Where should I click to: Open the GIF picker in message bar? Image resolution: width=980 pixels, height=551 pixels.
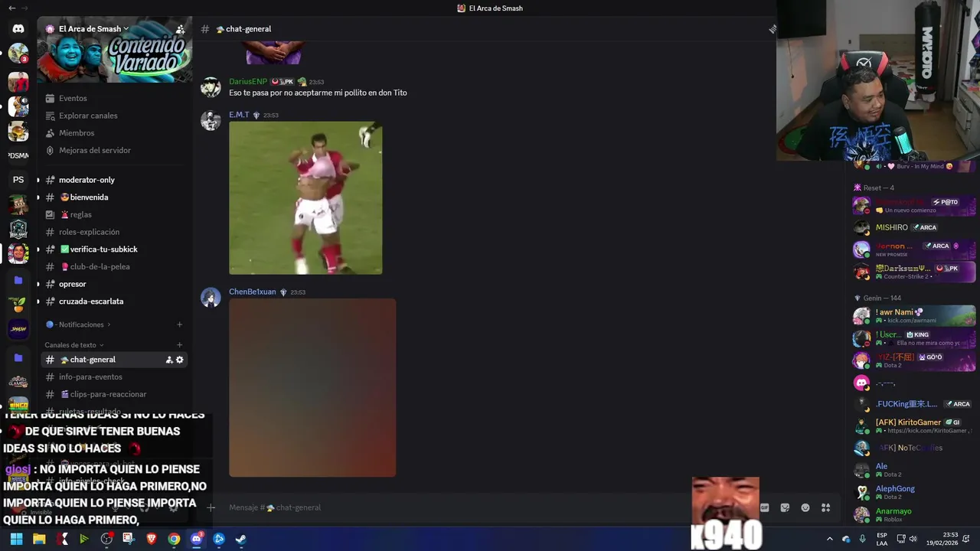[x=764, y=507]
